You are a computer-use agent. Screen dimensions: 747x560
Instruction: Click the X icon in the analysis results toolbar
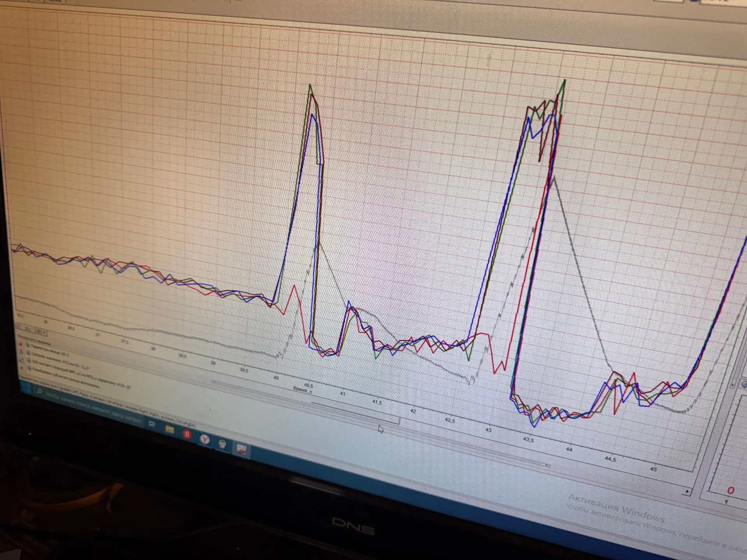coord(22,368)
